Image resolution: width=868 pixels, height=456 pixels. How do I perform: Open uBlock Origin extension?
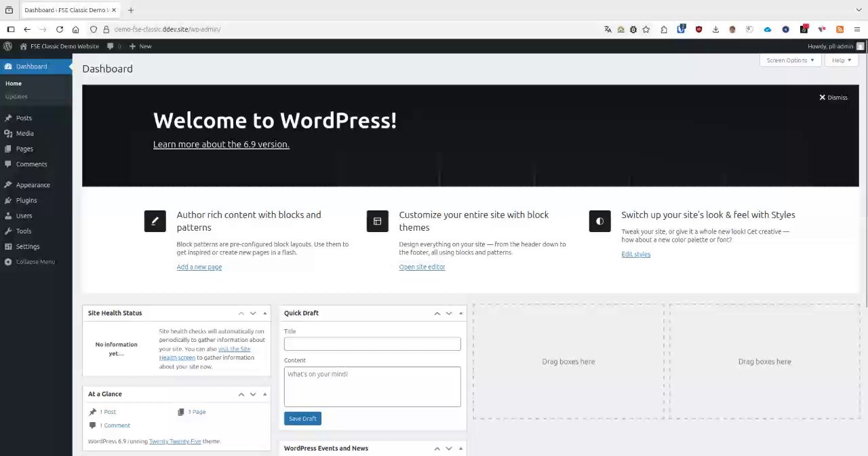tap(699, 29)
